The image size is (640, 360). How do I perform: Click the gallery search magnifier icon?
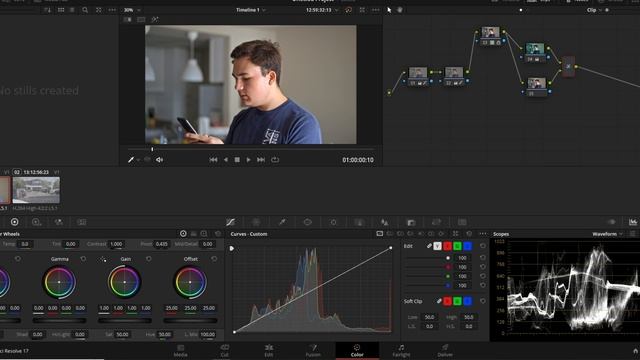[85, 10]
